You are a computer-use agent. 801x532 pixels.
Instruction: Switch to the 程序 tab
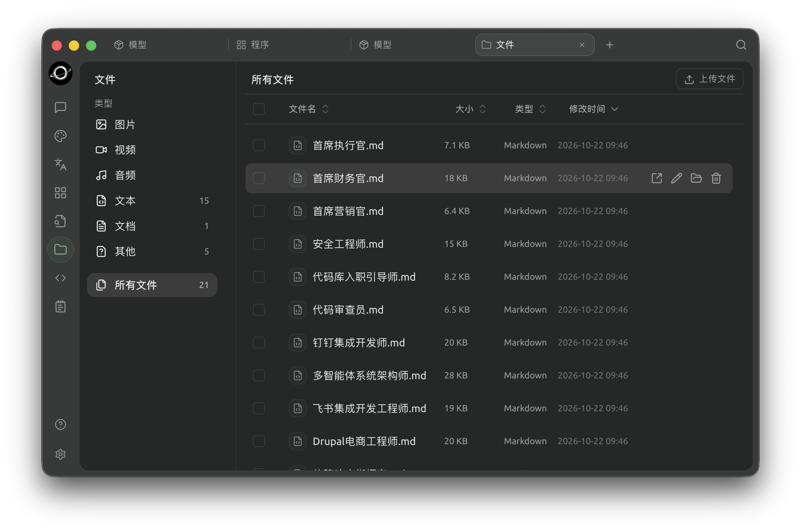[289, 45]
